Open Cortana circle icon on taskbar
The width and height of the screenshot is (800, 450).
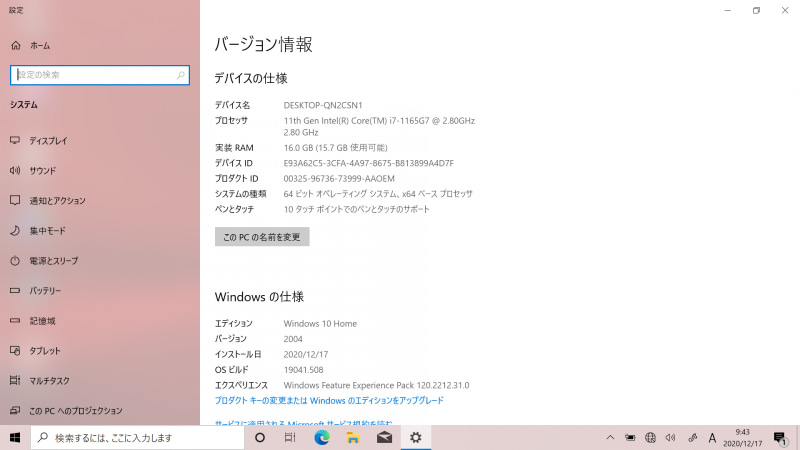260,438
